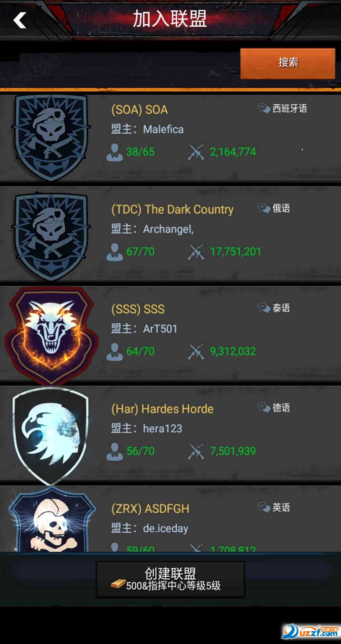
Task: Open the (SSS) SSS alliance name
Action: click(138, 309)
